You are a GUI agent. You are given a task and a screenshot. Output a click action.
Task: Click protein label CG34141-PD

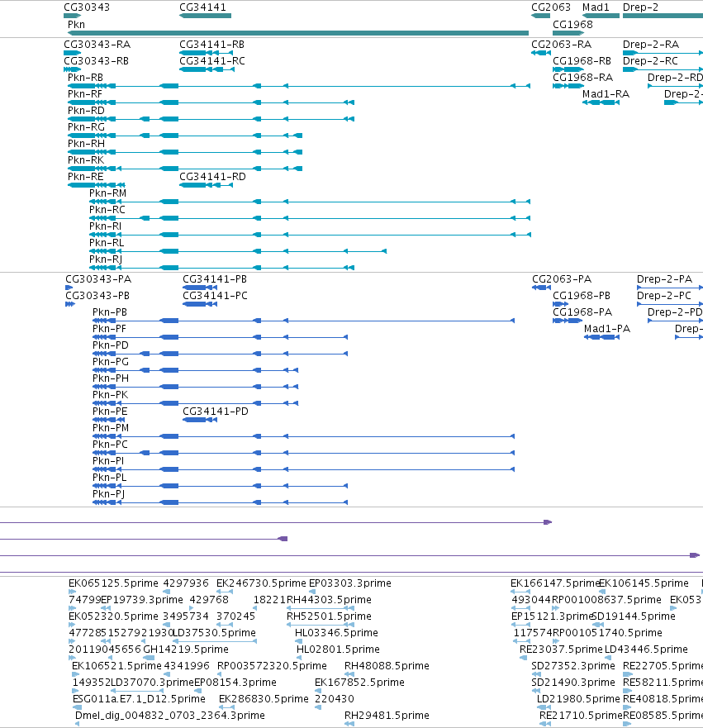click(x=216, y=412)
